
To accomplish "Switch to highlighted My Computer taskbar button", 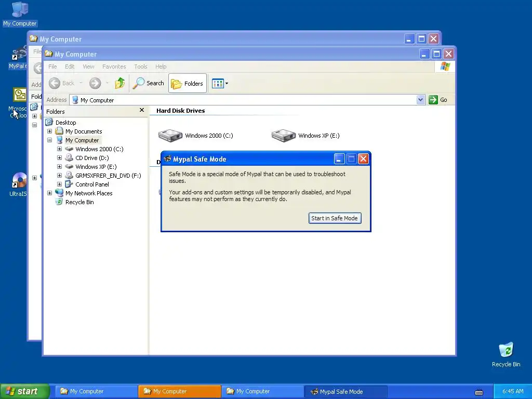I will [179, 391].
